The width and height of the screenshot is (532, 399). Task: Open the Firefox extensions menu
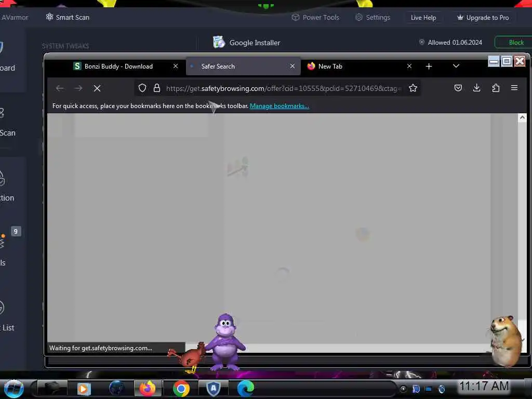coord(496,88)
